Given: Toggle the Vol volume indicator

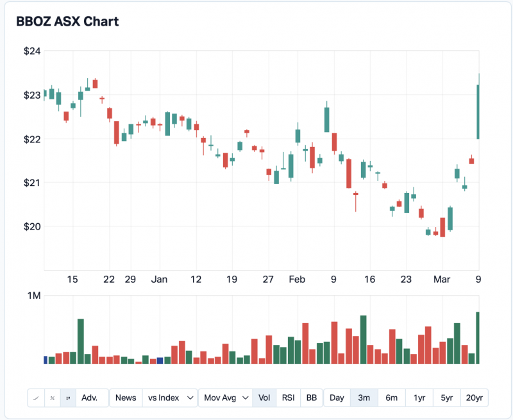Looking at the screenshot, I should pyautogui.click(x=264, y=398).
